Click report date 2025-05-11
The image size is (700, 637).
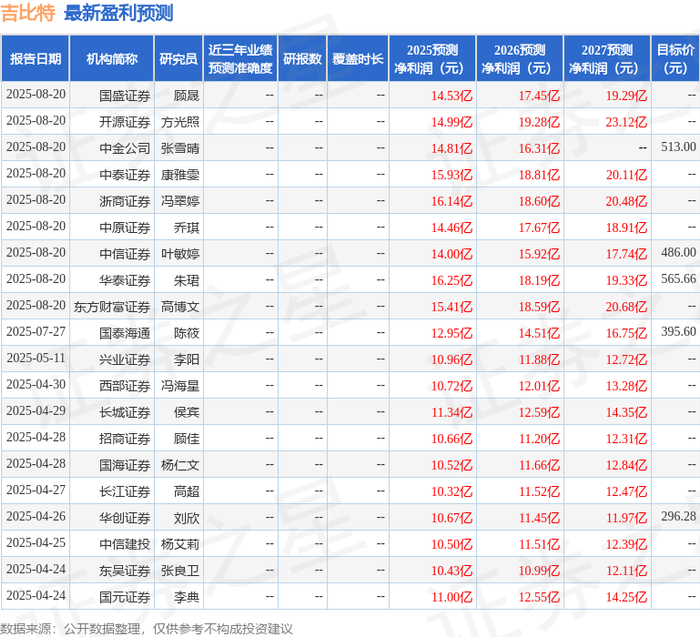pos(36,358)
